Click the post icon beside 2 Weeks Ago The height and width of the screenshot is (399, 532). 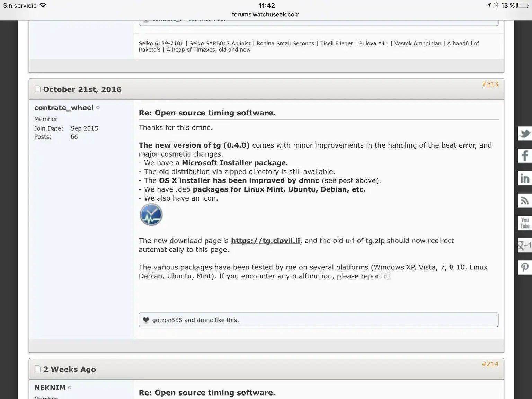click(x=38, y=369)
